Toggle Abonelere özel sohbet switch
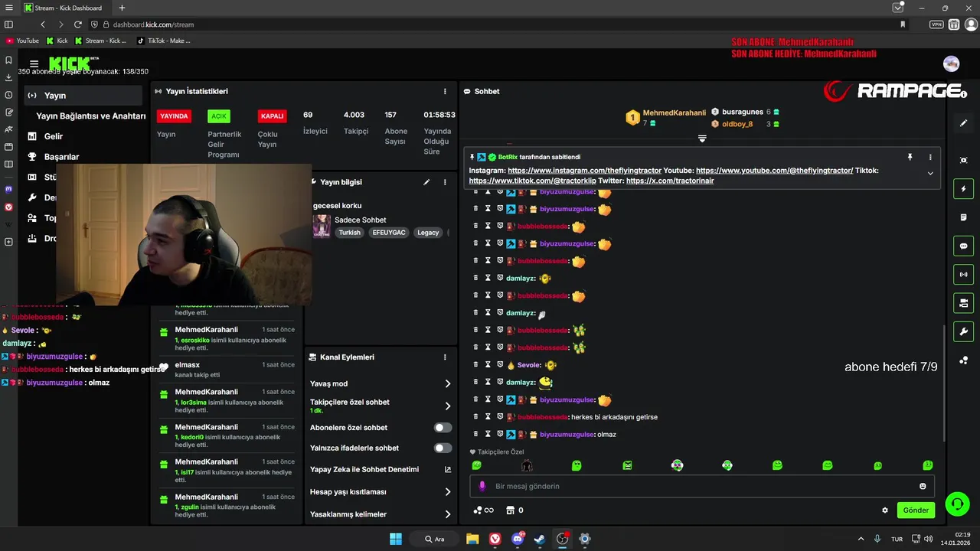The width and height of the screenshot is (980, 551). [x=443, y=428]
